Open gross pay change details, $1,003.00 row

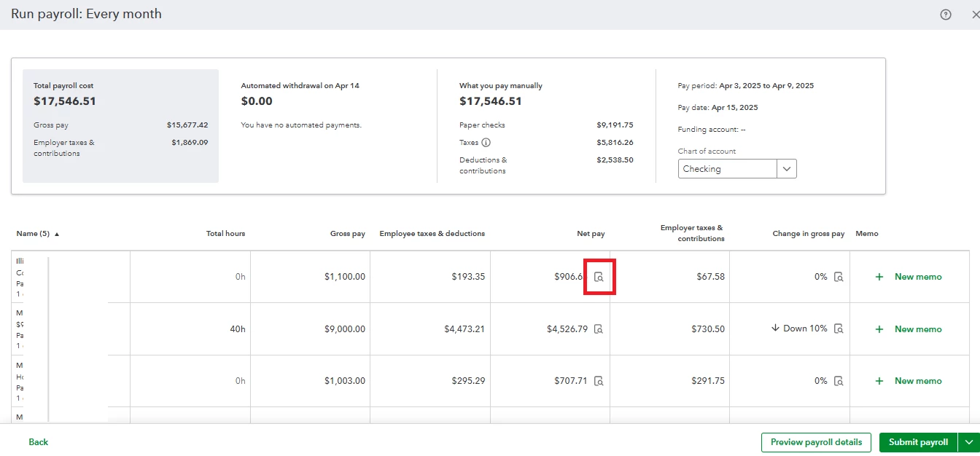839,381
